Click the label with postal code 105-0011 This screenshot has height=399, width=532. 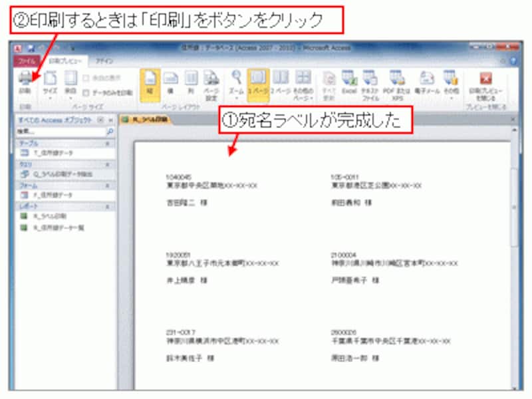[376, 190]
